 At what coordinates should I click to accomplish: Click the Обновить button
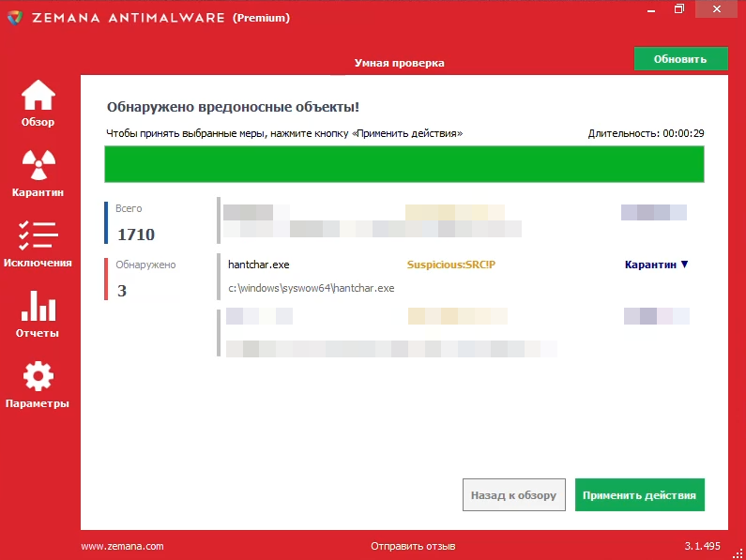(680, 59)
